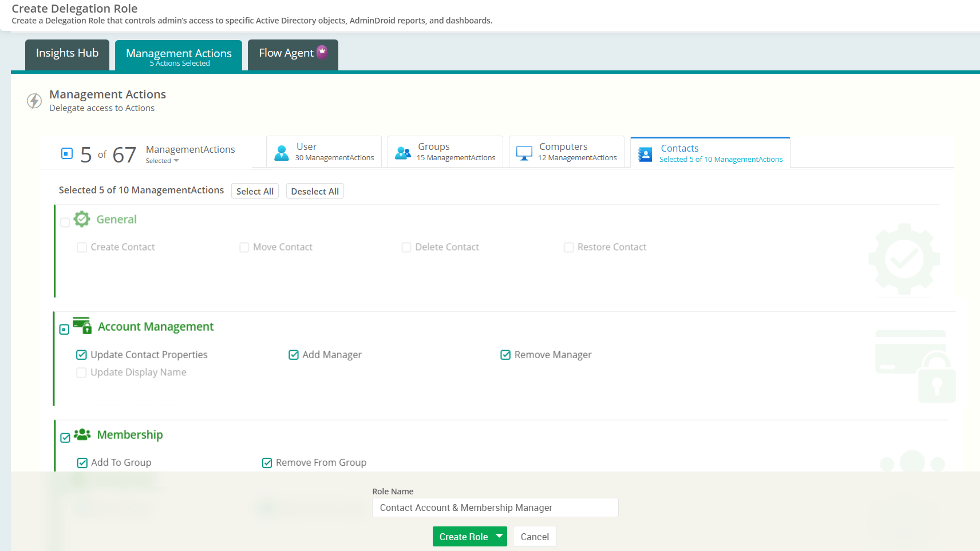The image size is (980, 551).
Task: Open the Groups ManagementActions tab
Action: click(445, 152)
